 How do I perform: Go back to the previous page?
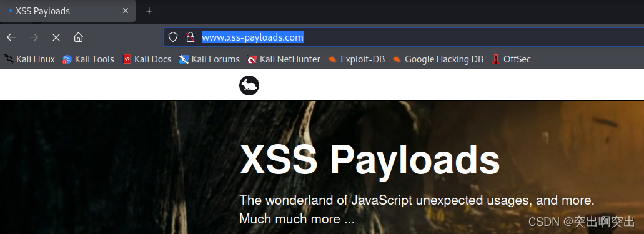click(x=11, y=37)
